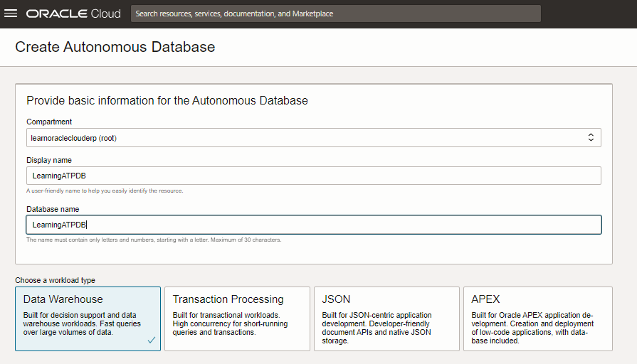Click the Data Warehouse description text

pos(82,323)
